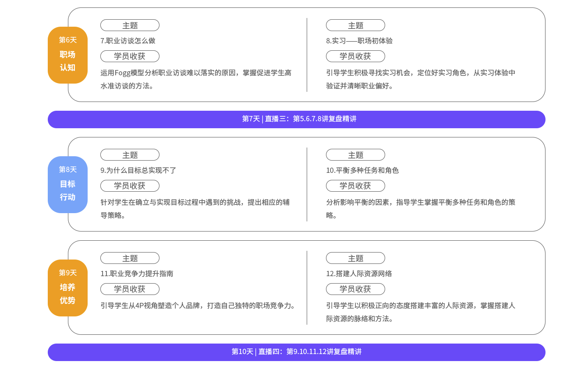
Task: Click 学员收获 pill below 8.实习——职场初体验
Action: [x=355, y=56]
